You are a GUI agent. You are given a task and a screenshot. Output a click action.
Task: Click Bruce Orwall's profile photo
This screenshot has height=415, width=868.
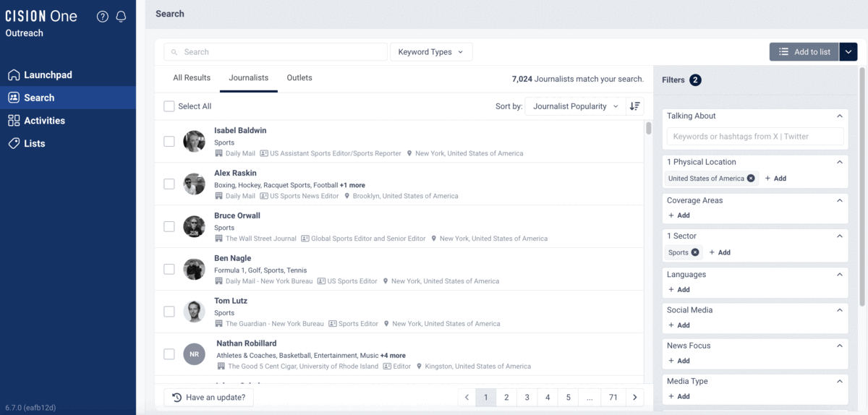194,227
